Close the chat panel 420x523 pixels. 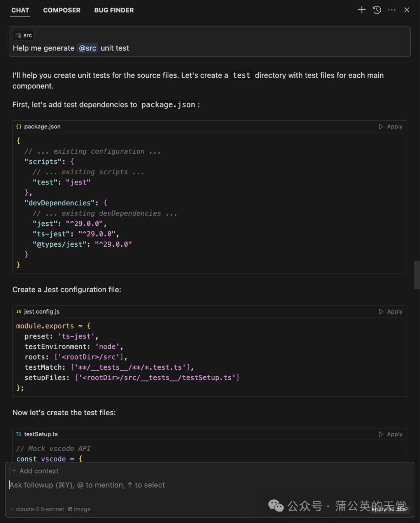click(x=407, y=10)
